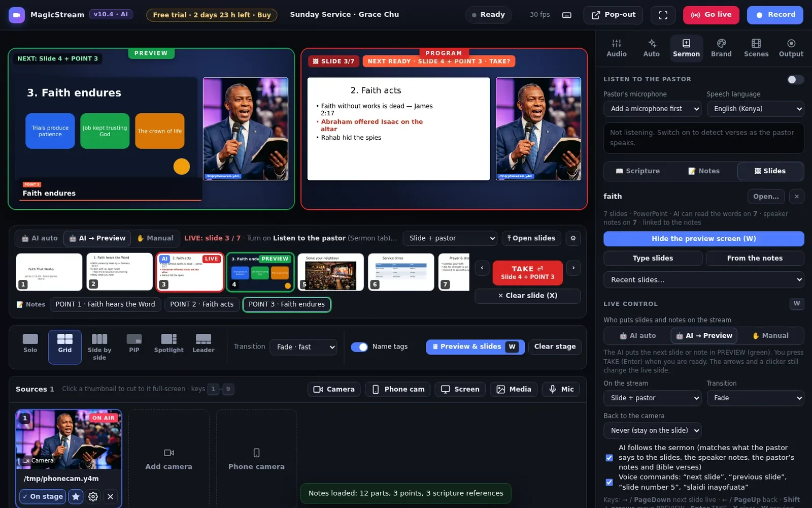Uncheck the Voice commands checkbox
The width and height of the screenshot is (812, 508).
tap(609, 482)
